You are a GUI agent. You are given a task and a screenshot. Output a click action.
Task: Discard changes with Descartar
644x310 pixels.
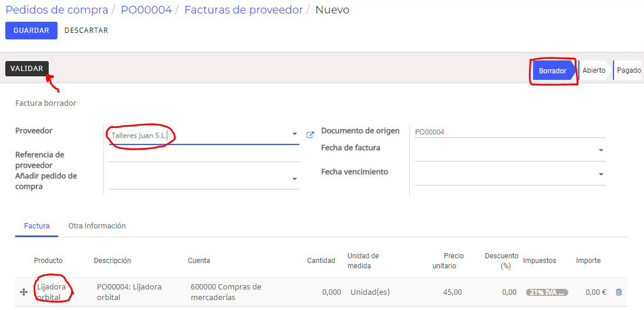pos(86,31)
